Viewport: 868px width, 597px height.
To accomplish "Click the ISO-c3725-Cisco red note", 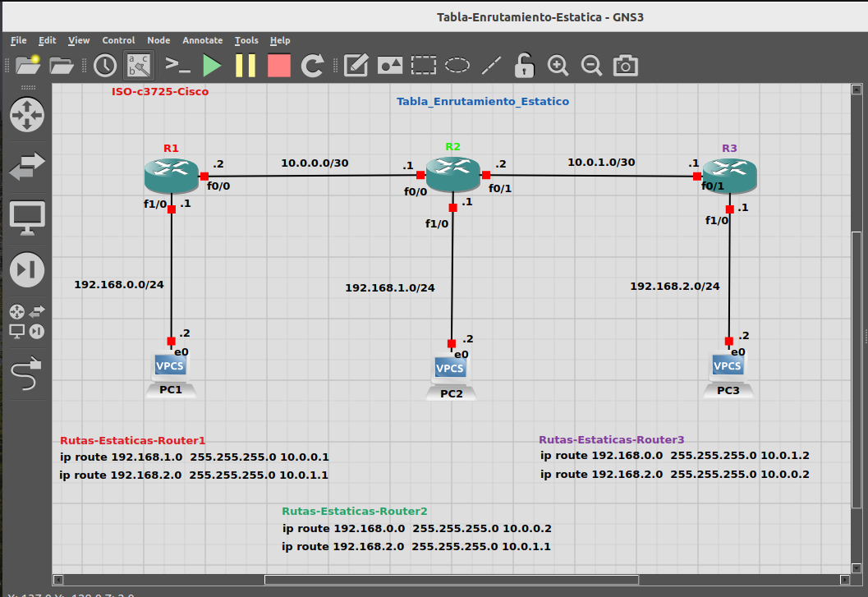I will (160, 91).
